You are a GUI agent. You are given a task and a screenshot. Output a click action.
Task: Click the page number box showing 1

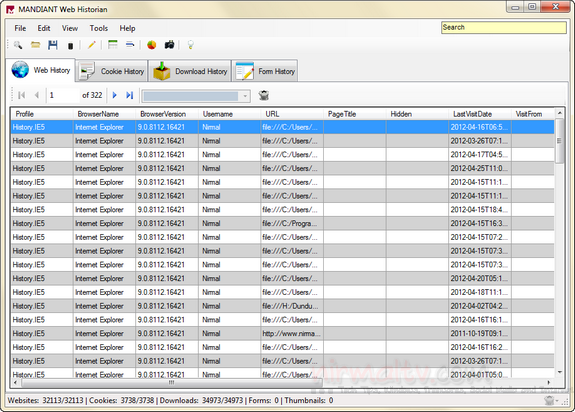[63, 95]
